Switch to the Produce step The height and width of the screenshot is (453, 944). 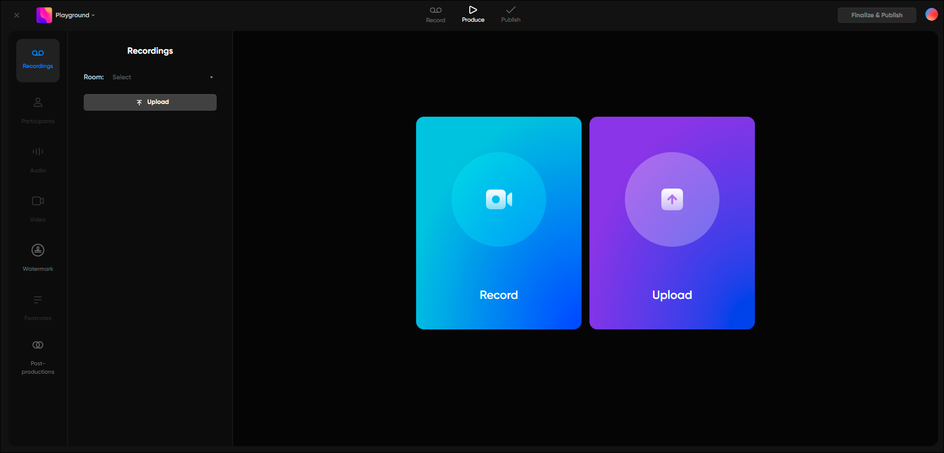click(x=473, y=14)
